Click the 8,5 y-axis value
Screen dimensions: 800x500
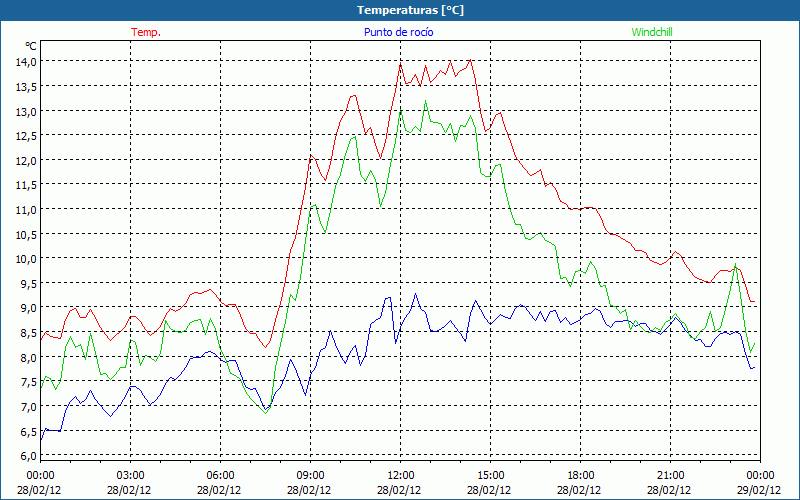point(29,333)
